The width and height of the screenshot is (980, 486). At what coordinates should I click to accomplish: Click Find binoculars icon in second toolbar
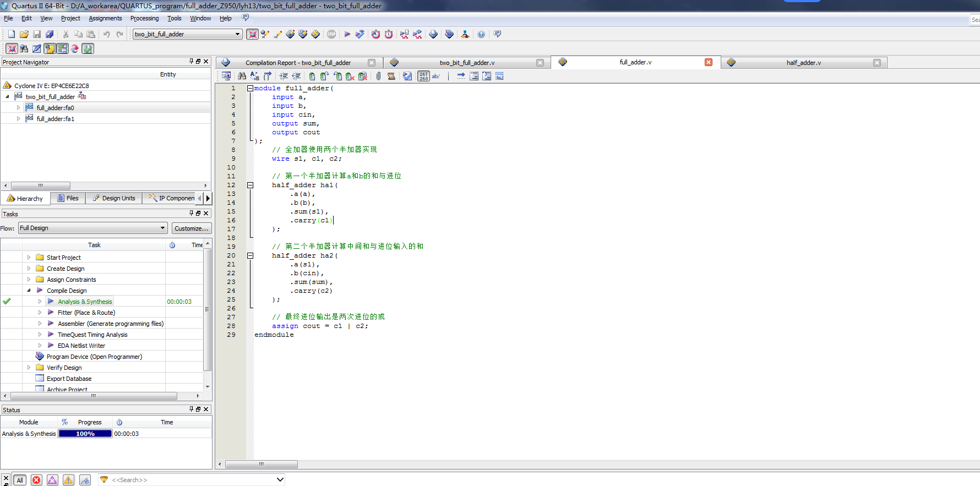point(24,48)
